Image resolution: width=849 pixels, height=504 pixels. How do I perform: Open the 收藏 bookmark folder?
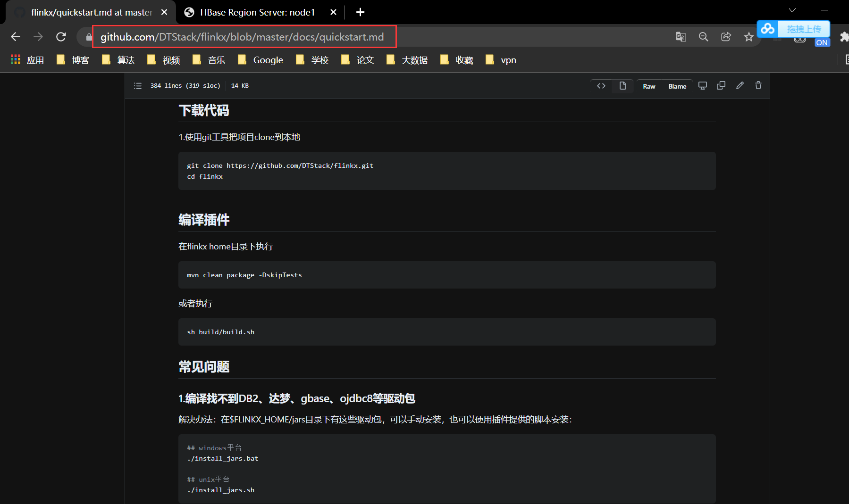[456, 60]
